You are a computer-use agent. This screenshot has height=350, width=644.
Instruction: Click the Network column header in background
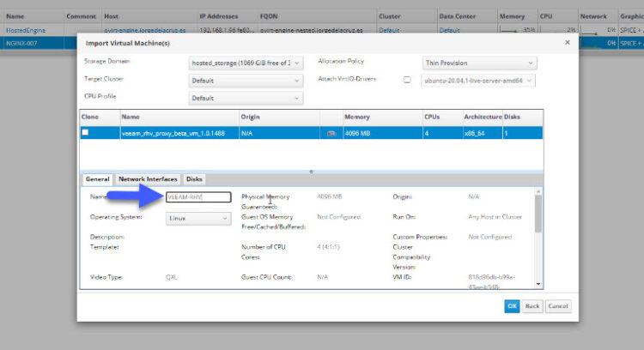pos(593,16)
